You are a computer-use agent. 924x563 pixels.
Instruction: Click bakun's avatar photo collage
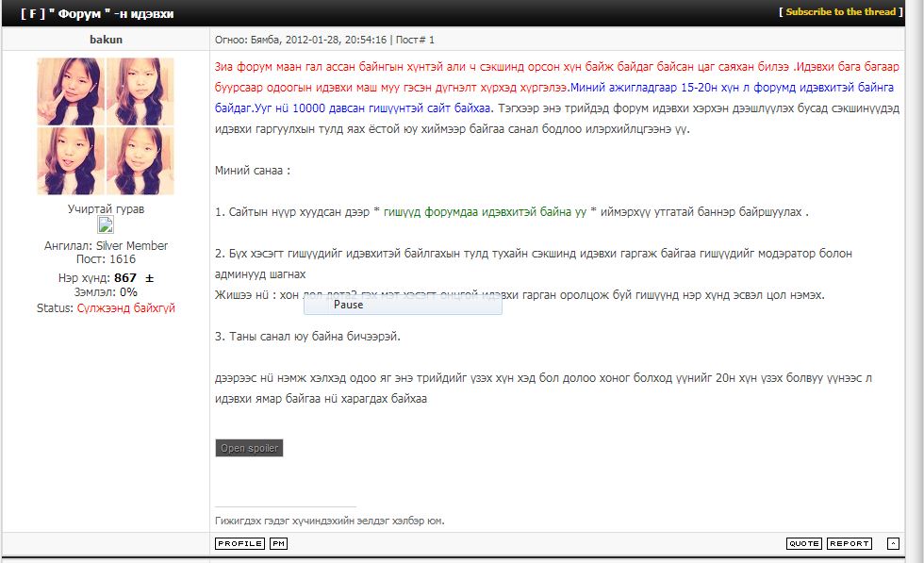click(106, 126)
